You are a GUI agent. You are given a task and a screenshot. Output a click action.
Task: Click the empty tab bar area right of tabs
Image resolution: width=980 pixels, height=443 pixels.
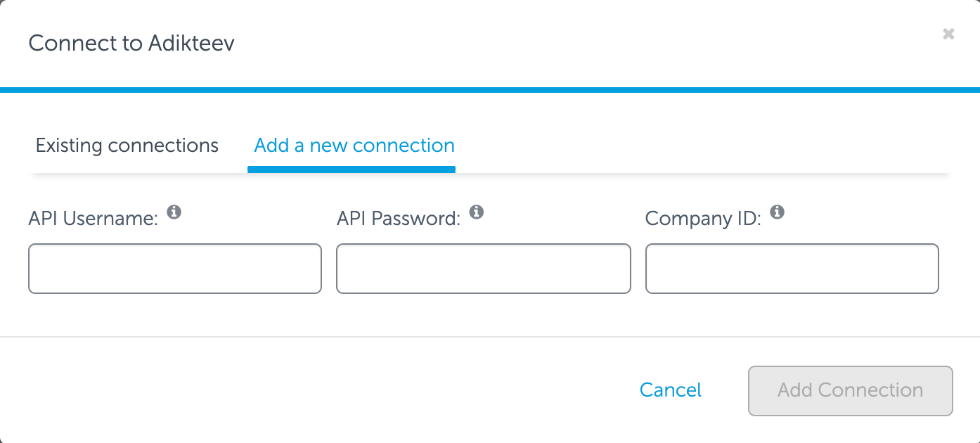(703, 146)
